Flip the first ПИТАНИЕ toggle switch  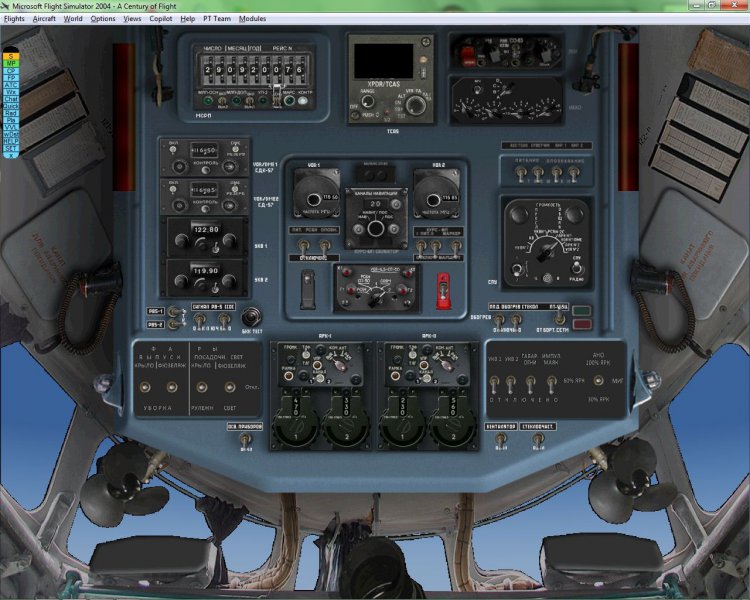tap(520, 173)
